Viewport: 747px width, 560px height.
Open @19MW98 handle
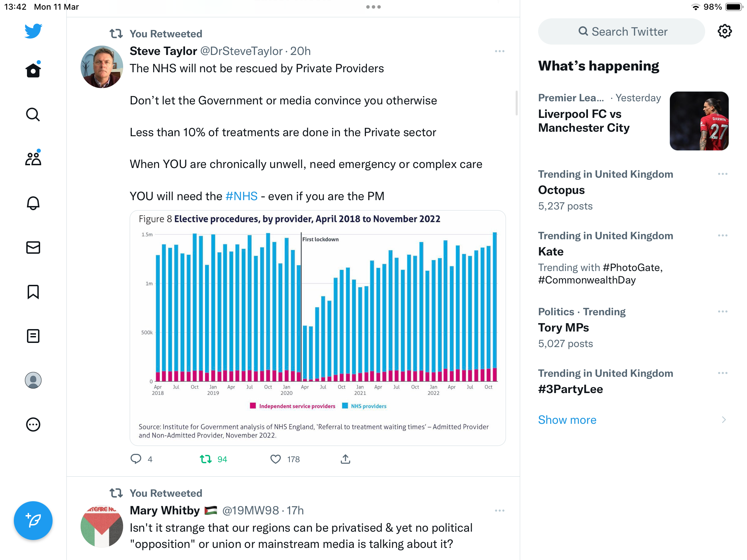click(x=250, y=511)
